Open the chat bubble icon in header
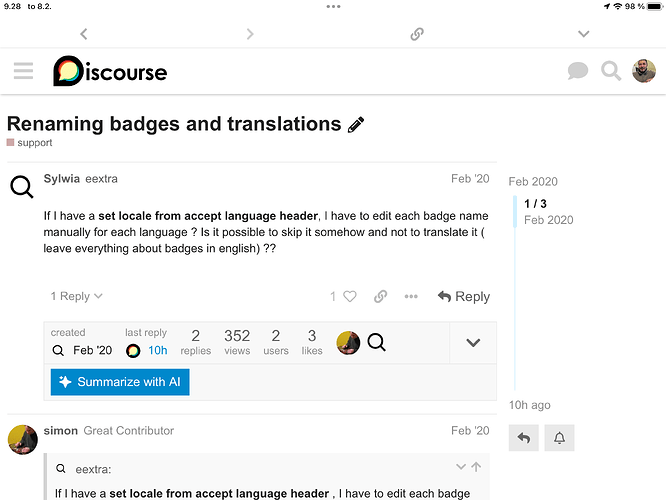The height and width of the screenshot is (500, 666). [x=578, y=71]
